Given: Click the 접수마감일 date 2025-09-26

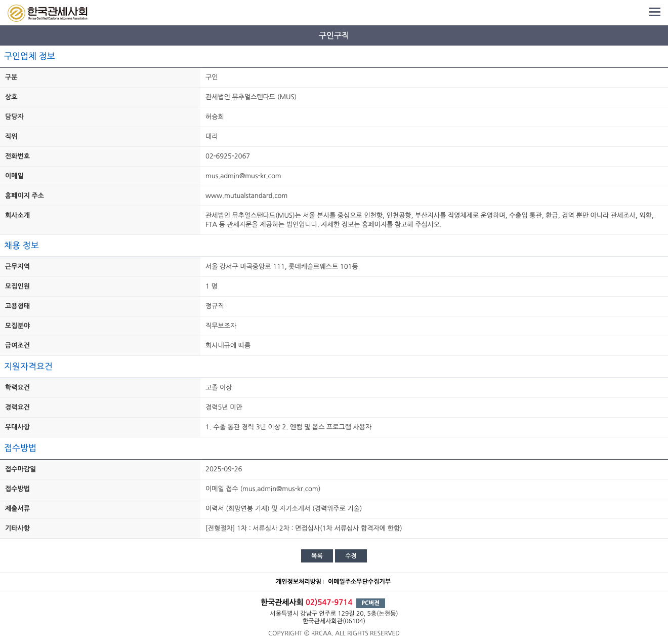Looking at the screenshot, I should [x=224, y=469].
